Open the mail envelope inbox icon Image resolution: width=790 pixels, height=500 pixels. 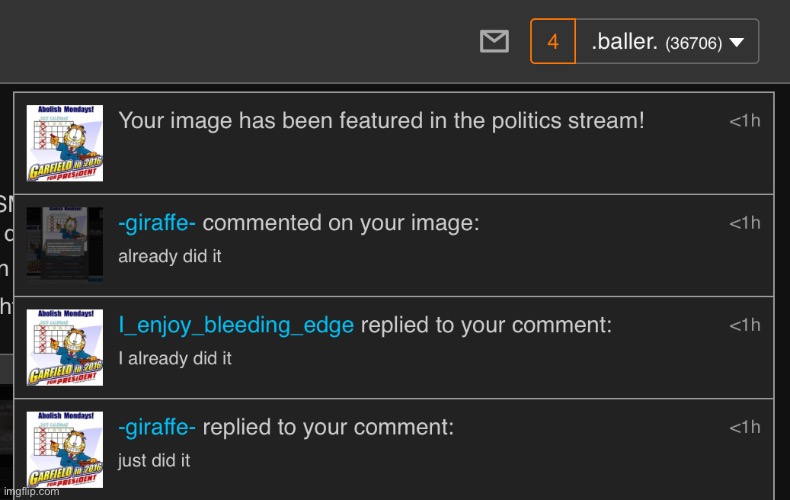pos(494,42)
